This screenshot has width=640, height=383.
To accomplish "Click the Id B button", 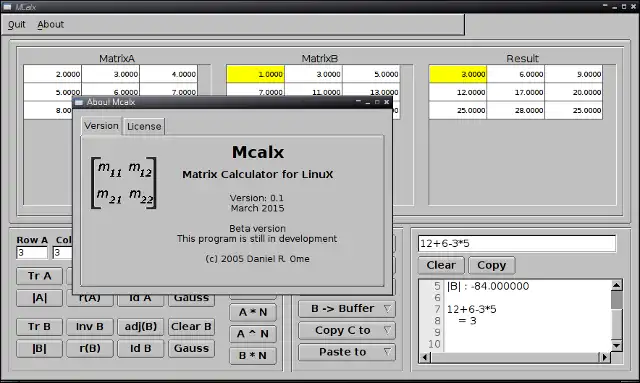I will pyautogui.click(x=141, y=349).
